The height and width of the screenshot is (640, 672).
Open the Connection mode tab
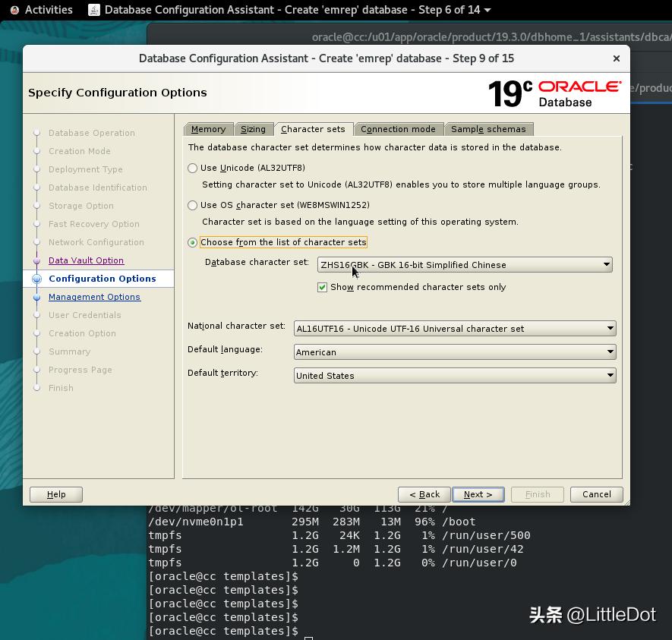[x=398, y=129]
